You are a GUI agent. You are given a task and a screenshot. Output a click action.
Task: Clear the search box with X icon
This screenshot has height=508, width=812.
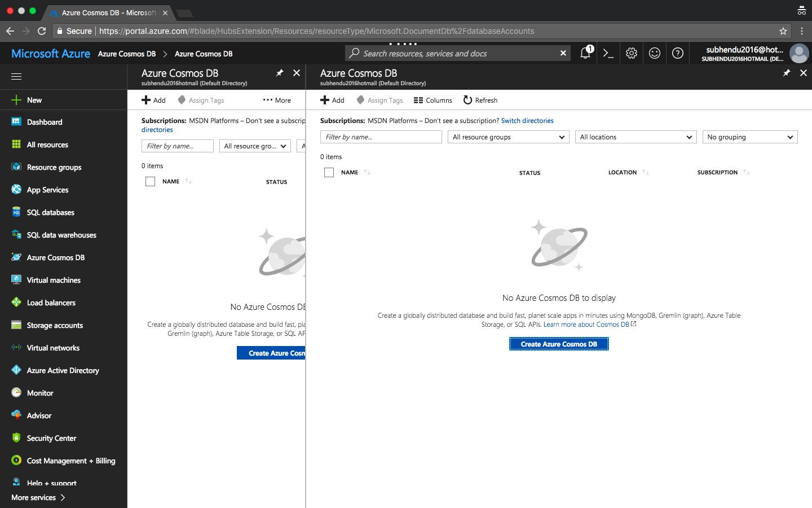[563, 53]
